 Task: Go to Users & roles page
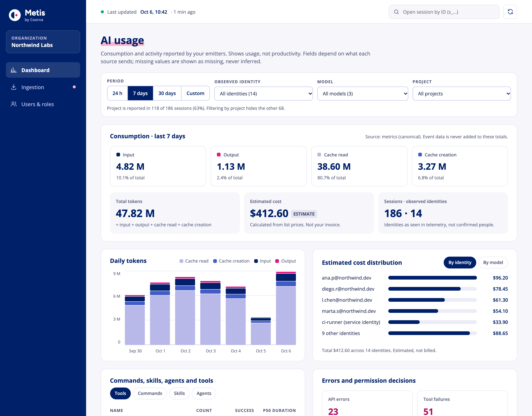[43, 104]
